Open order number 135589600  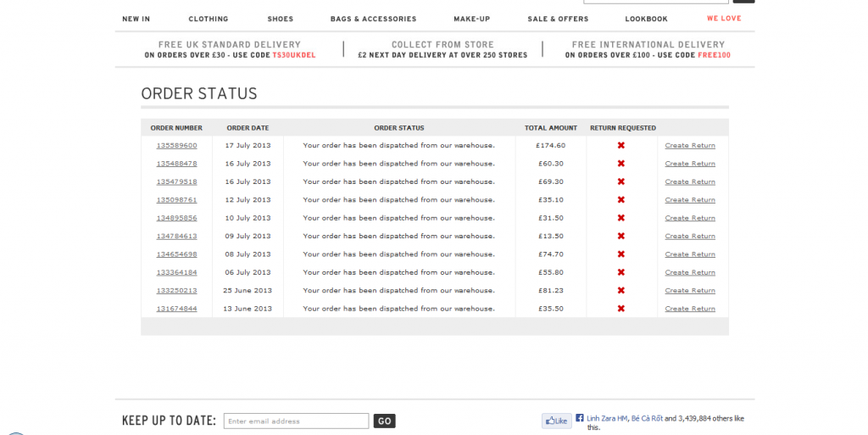click(176, 146)
